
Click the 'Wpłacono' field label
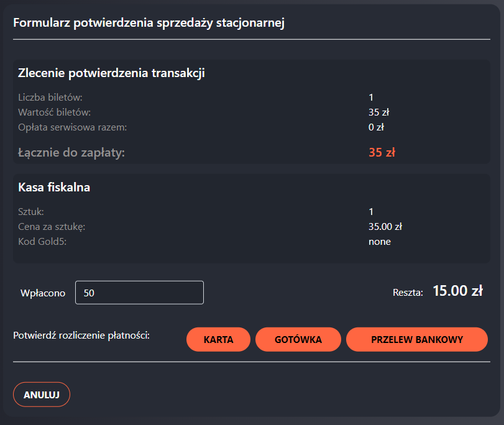pos(43,293)
